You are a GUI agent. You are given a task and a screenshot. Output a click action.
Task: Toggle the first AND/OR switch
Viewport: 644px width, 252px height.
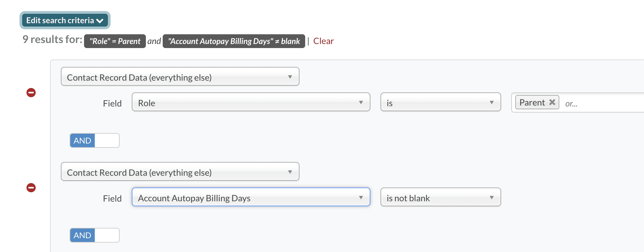point(94,140)
